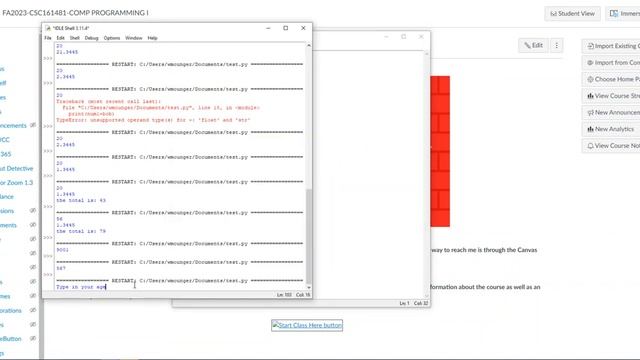The height and width of the screenshot is (360, 640).
Task: Click the red TypeError message line
Action: (x=153, y=120)
